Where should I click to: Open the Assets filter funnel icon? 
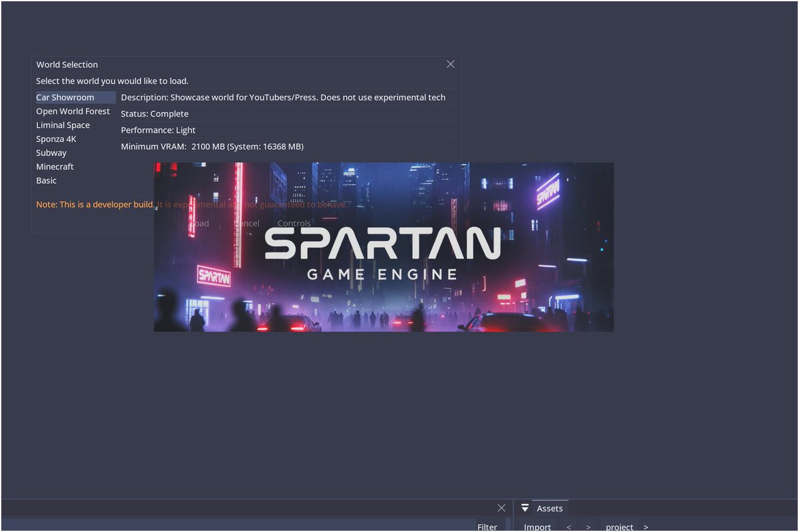point(525,508)
